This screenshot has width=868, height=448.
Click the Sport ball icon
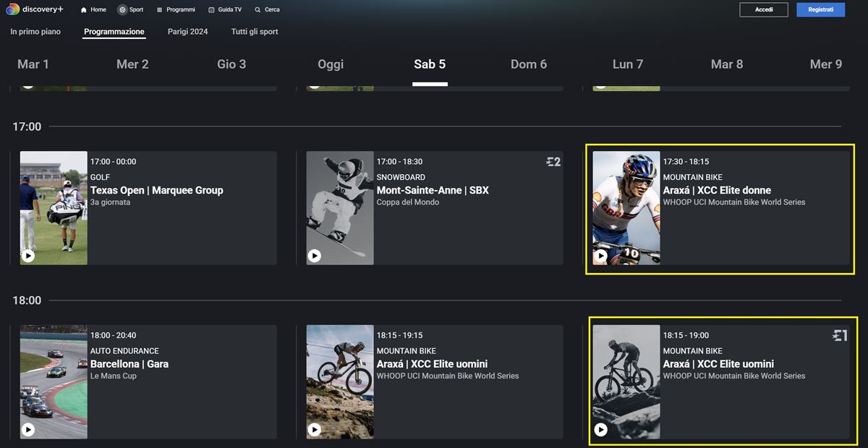pos(122,10)
